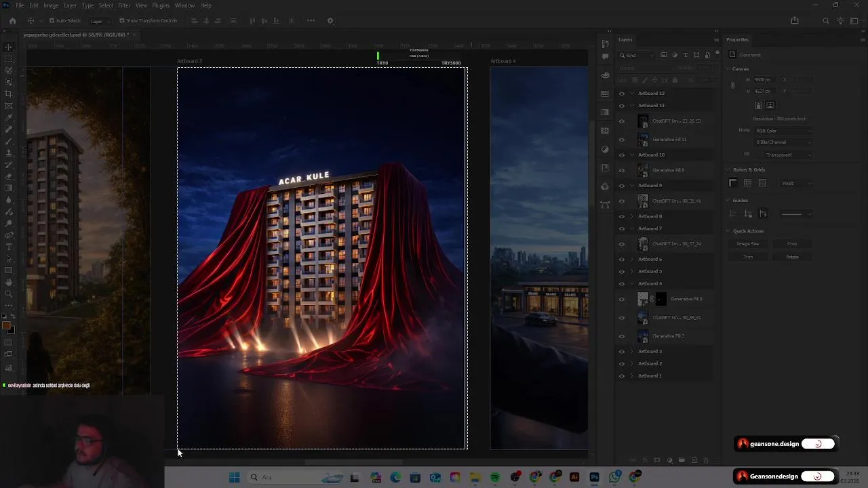Collapse the Artboard 11 group
This screenshot has height=488, width=868.
point(632,106)
